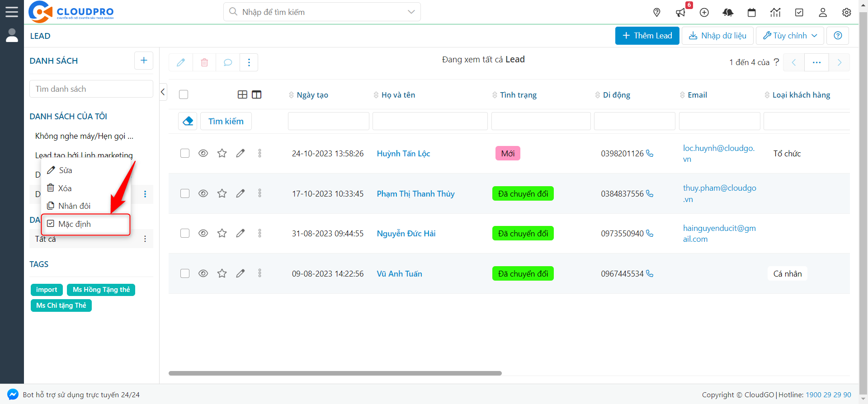Select checkbox for Vũ Anh Tuấn row
This screenshot has width=868, height=404.
pos(185,273)
